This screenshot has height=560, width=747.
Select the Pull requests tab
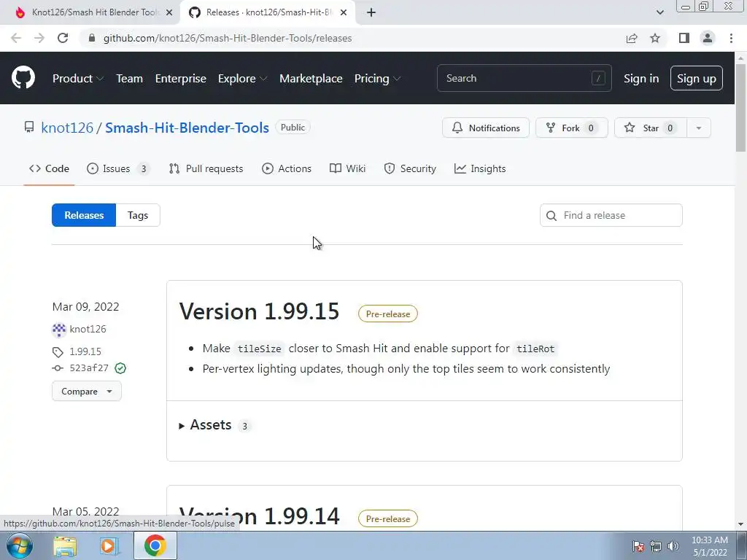(x=206, y=168)
